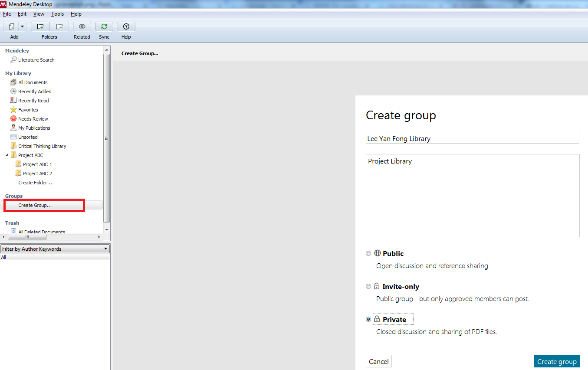Click the Related documents toolbar icon

(x=82, y=26)
